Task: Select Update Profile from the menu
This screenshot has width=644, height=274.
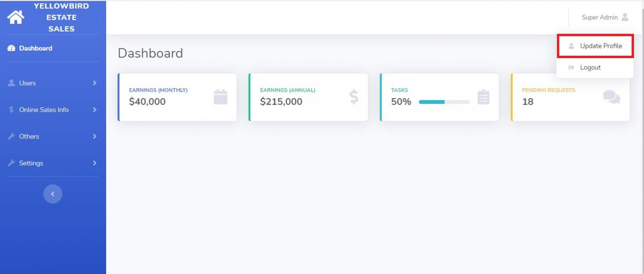Action: pyautogui.click(x=595, y=46)
